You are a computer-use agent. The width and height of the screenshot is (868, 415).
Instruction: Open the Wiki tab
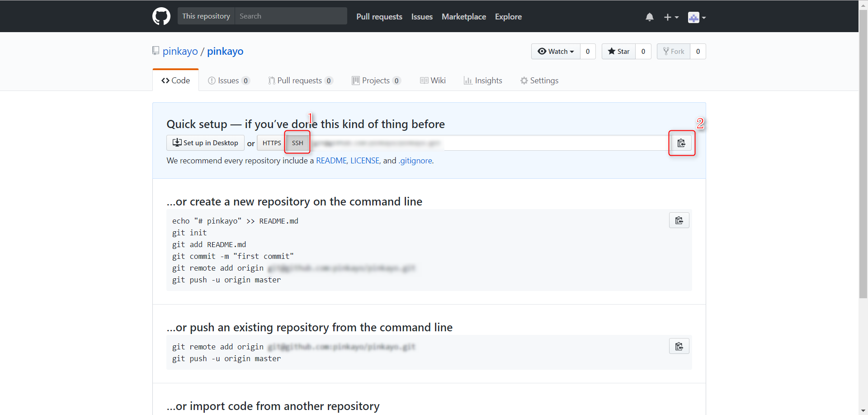click(x=433, y=81)
